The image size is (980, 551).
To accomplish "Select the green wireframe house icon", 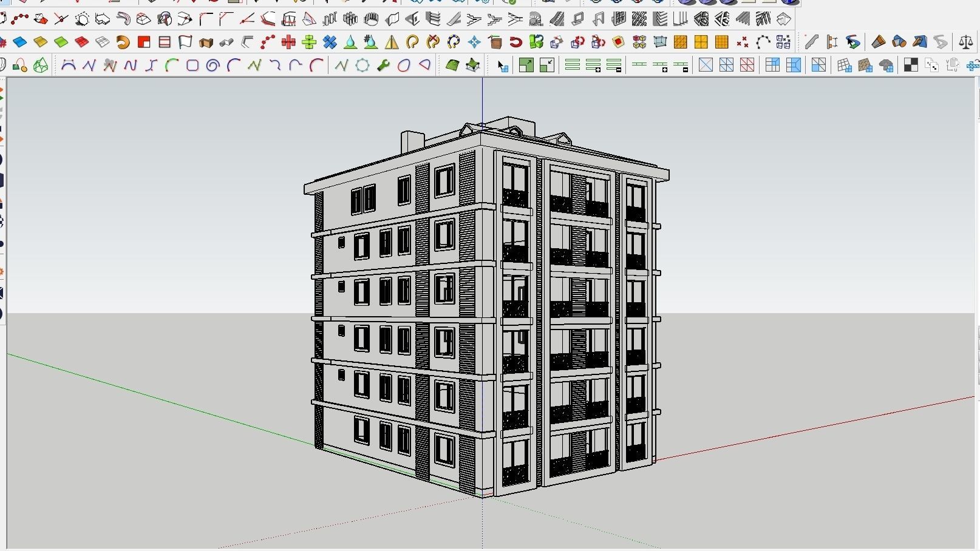I will pos(41,66).
